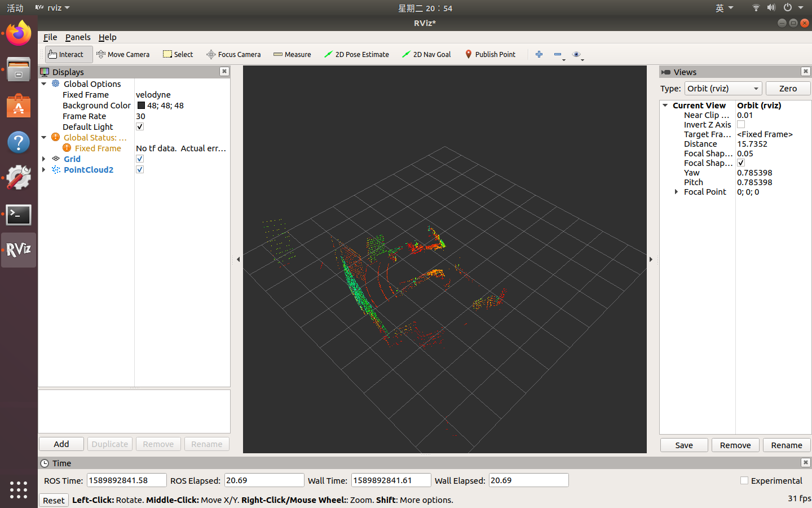Click the Add button under Displays
This screenshot has width=812, height=508.
(61, 444)
